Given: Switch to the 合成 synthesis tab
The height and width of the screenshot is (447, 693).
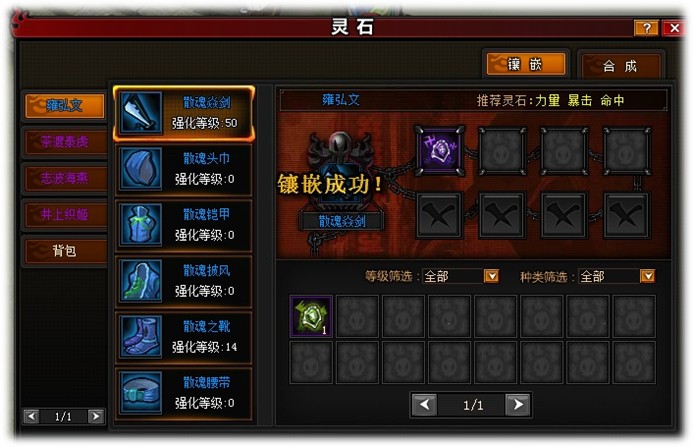Looking at the screenshot, I should pos(620,66).
